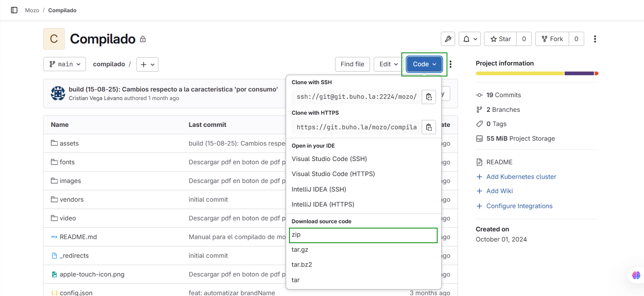The height and width of the screenshot is (296, 644).
Task: Select tar.gz download format
Action: click(x=300, y=250)
